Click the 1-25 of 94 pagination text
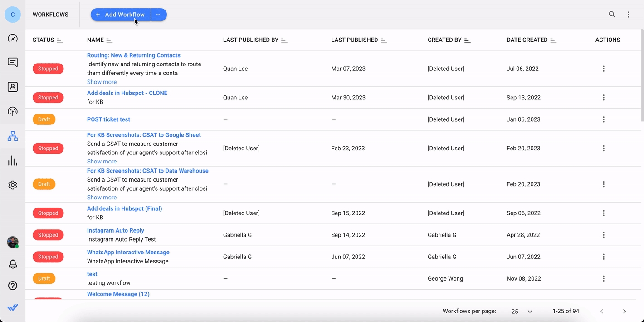This screenshot has width=644, height=322. click(x=566, y=311)
